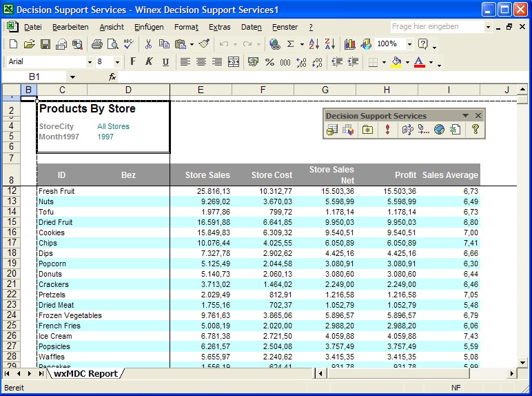The image size is (532, 396).
Task: Toggle italic formatting (K button)
Action: click(x=149, y=62)
